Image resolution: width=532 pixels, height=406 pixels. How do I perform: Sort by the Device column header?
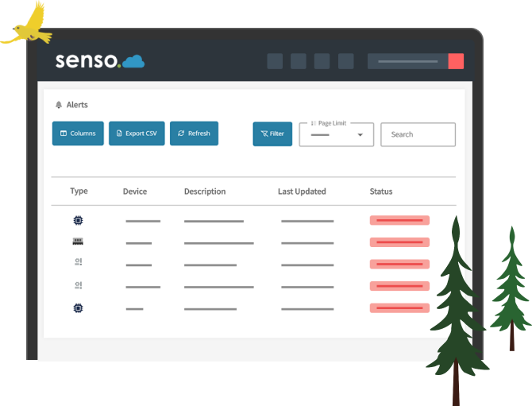point(135,191)
